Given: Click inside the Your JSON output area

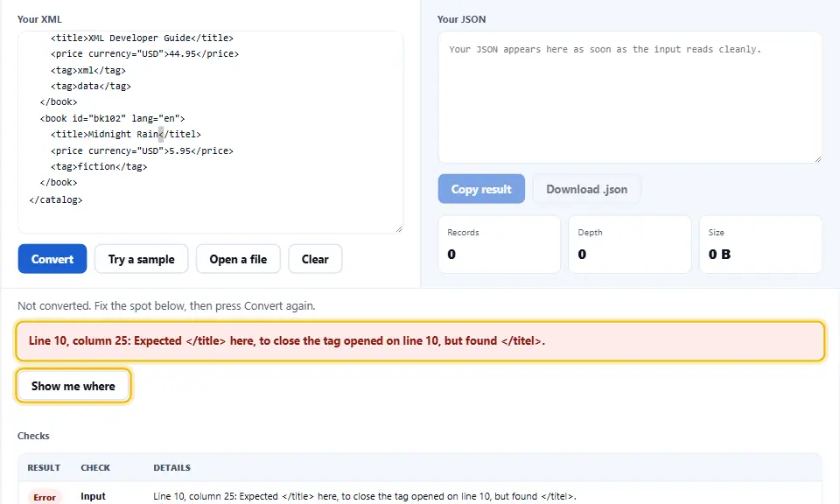Looking at the screenshot, I should click(x=630, y=97).
